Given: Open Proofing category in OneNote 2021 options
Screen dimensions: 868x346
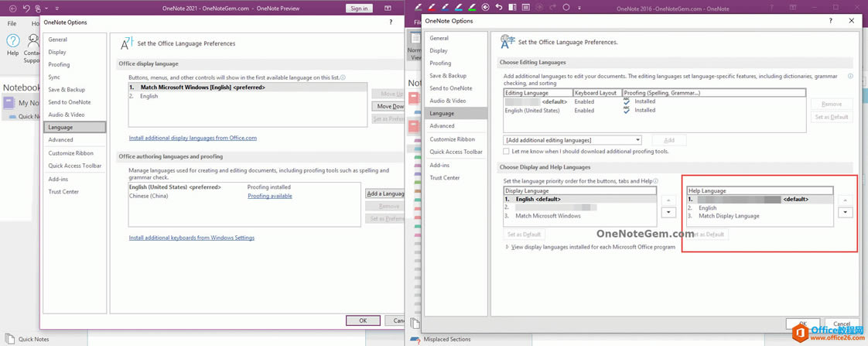Looking at the screenshot, I should (x=59, y=65).
